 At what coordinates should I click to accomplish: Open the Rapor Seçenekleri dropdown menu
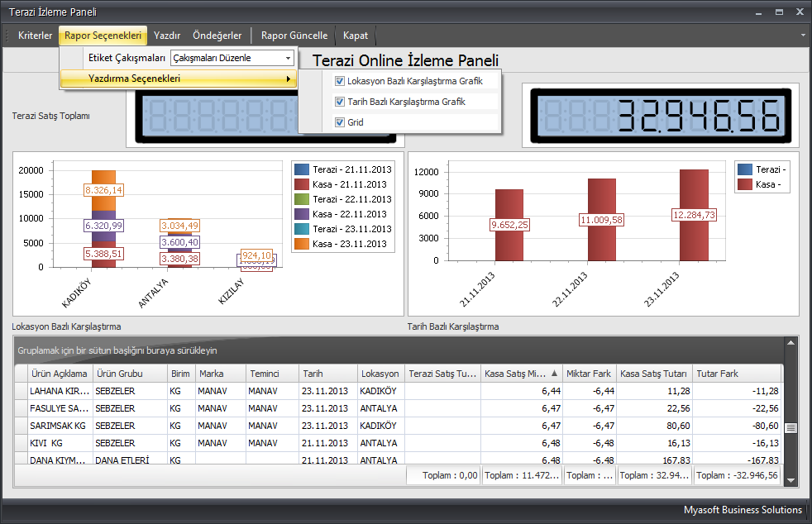pos(103,36)
